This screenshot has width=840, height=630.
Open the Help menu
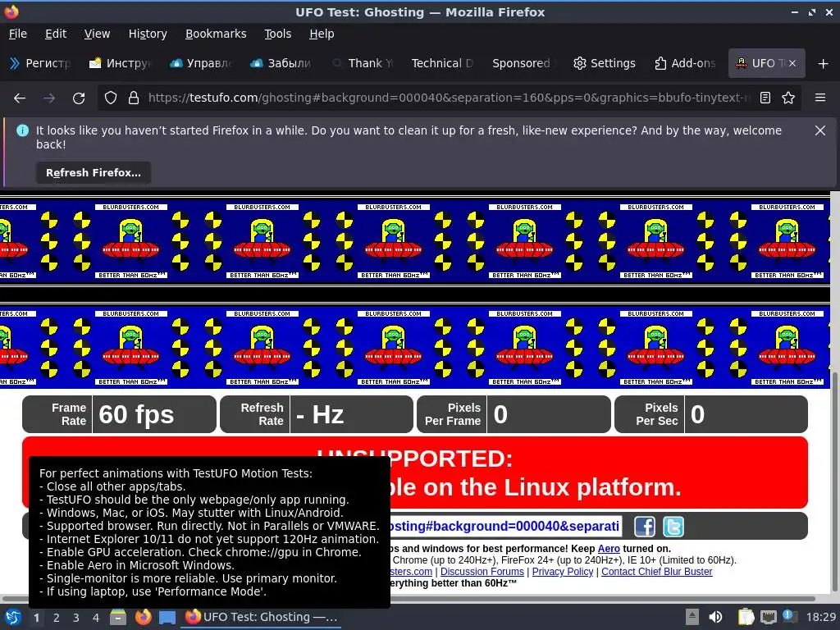(322, 34)
